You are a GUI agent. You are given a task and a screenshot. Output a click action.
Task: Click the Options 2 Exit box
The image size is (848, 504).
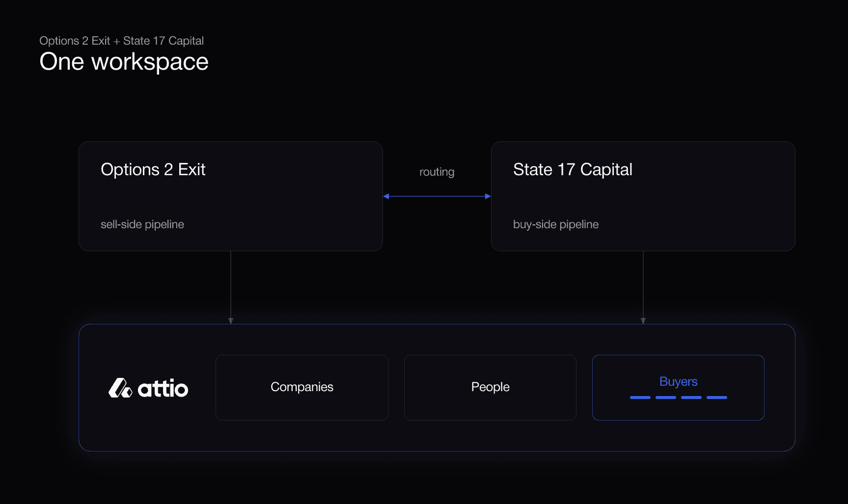point(231,196)
